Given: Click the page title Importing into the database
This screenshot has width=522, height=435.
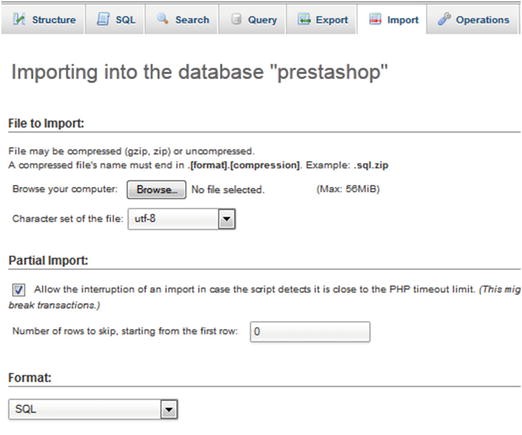Looking at the screenshot, I should tap(199, 72).
